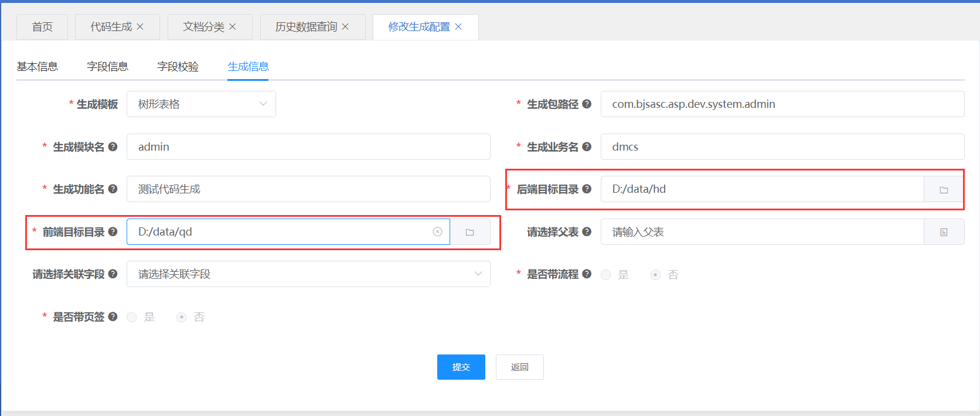The width and height of the screenshot is (980, 416).
Task: Click help icon next to 生成业务名
Action: tap(587, 147)
